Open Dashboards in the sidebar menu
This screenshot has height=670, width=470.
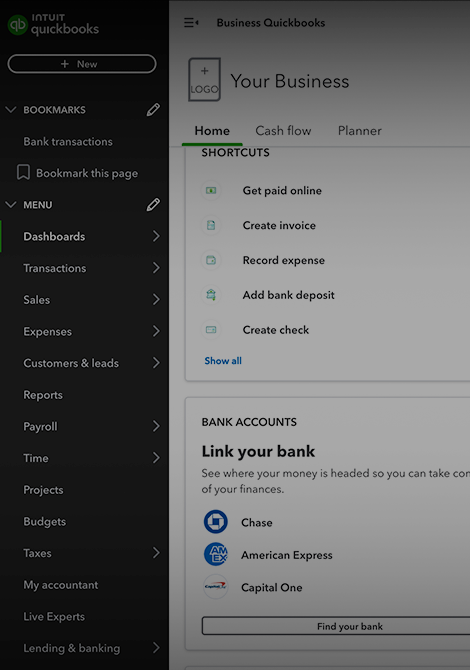coord(54,236)
